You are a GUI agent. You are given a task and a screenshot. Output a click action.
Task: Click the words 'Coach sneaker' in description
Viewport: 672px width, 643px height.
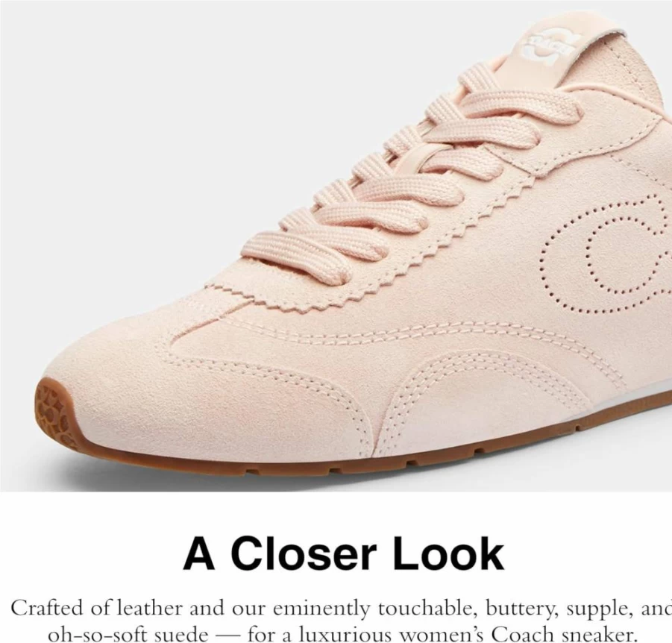tap(562, 635)
